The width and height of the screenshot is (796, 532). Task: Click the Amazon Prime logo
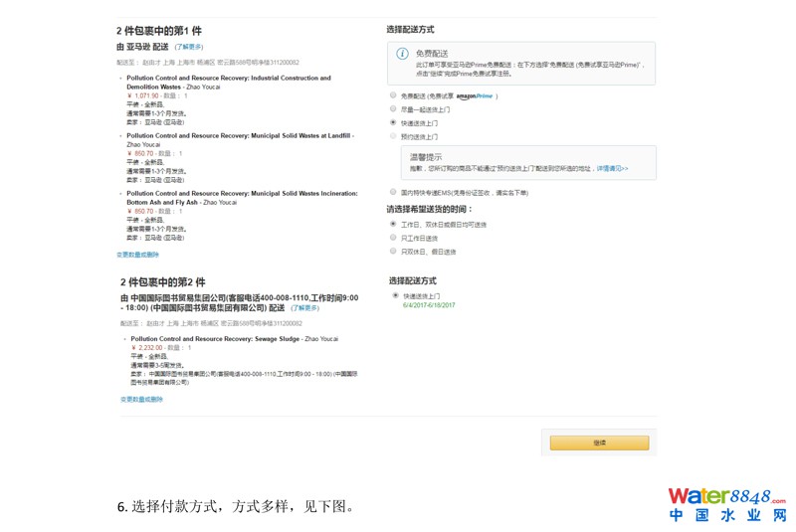tap(475, 96)
